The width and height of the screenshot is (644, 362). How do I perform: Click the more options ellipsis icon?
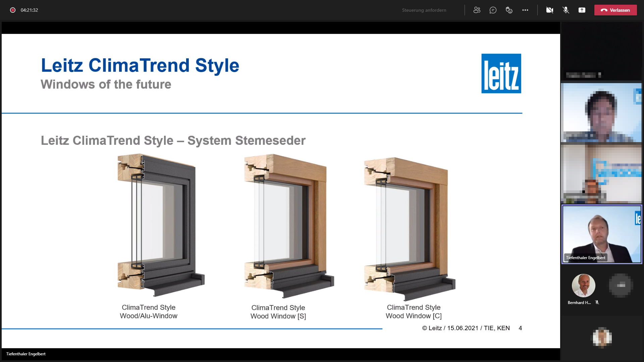point(525,10)
